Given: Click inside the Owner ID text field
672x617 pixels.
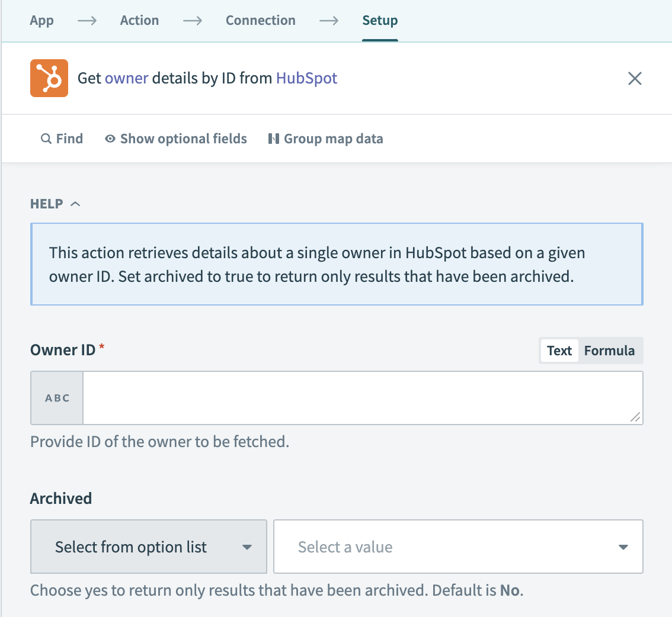Looking at the screenshot, I should 363,397.
